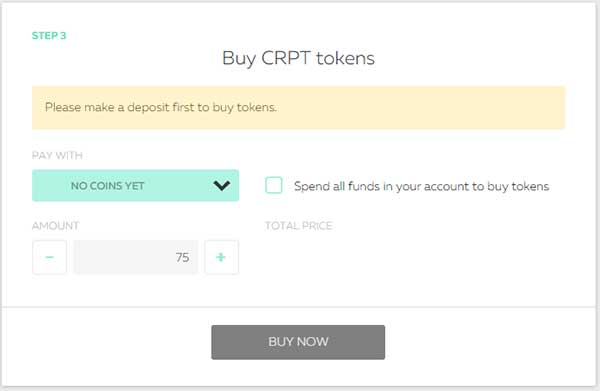Click the AMOUNT field label

click(x=55, y=226)
